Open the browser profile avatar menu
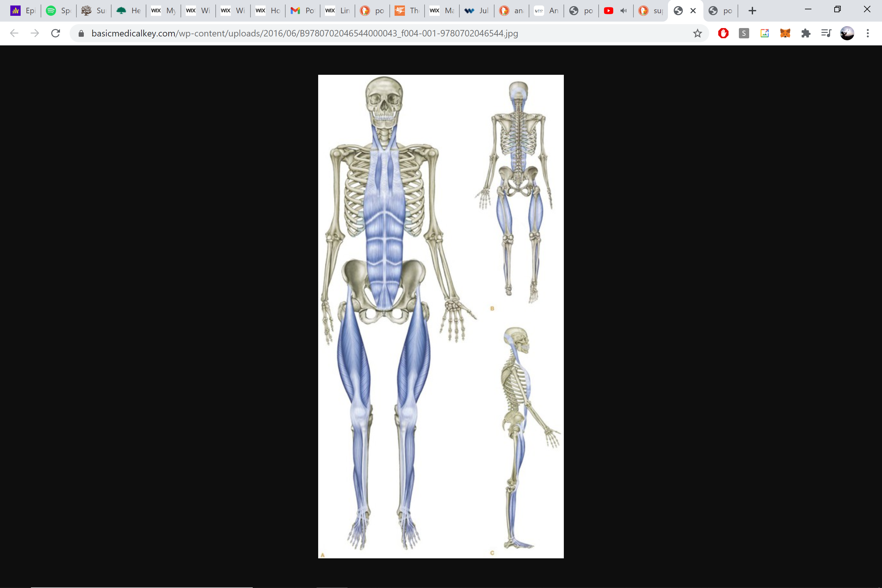The height and width of the screenshot is (588, 882). pos(847,33)
